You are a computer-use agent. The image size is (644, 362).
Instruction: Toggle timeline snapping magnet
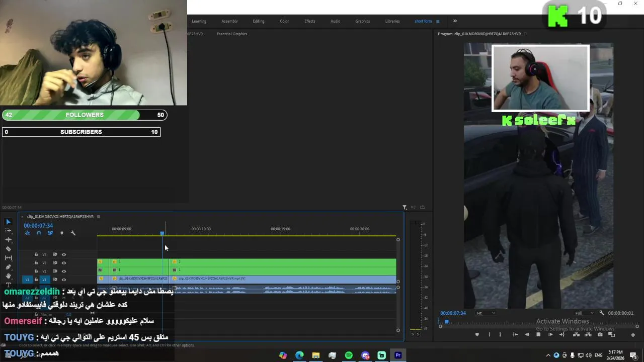[39, 233]
